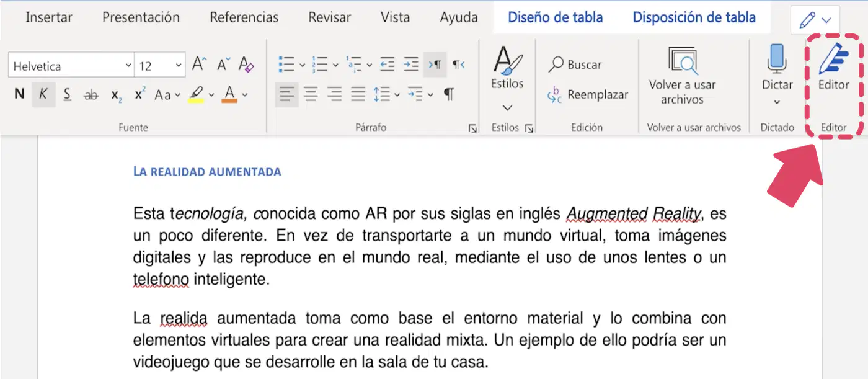Switch to the Presentación tab

[x=141, y=17]
